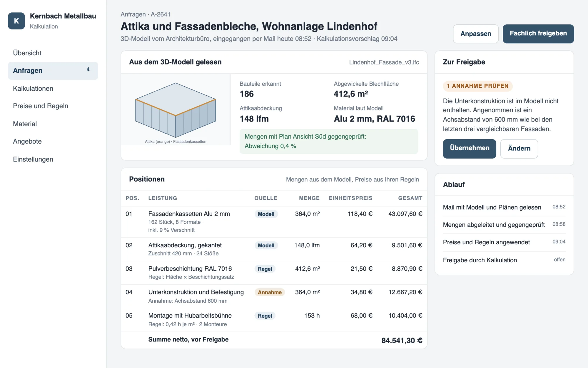588x368 pixels.
Task: Open Kalkulationen from the sidebar
Action: (x=53, y=88)
